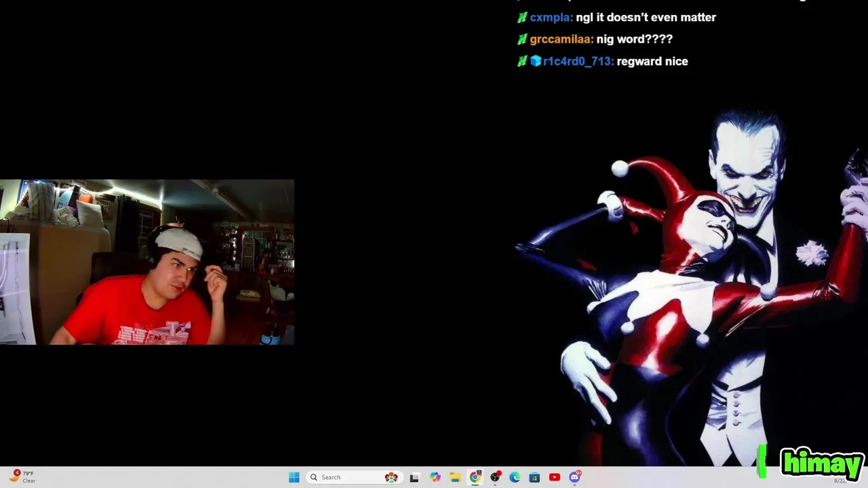
Task: Click username cxmpla in chat
Action: click(x=551, y=18)
